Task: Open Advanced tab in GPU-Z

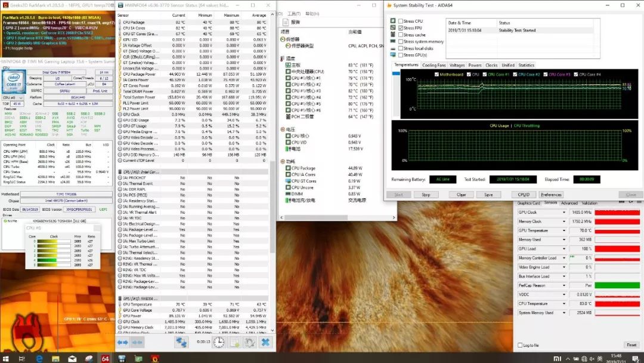Action: [569, 203]
